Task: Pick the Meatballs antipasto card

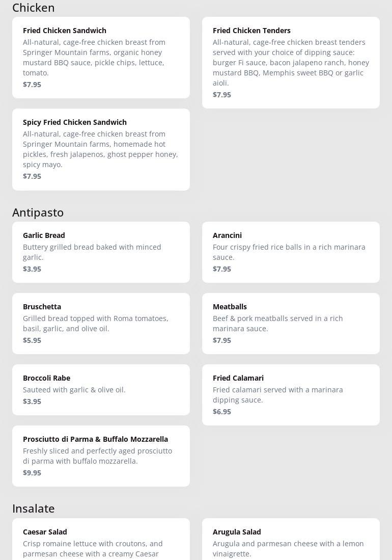Action: [291, 323]
